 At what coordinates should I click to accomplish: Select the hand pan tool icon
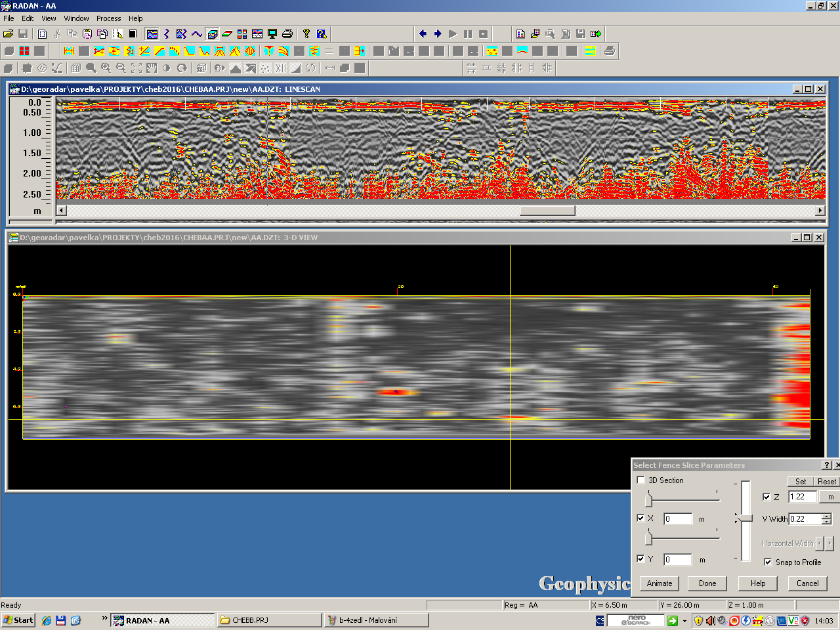[x=152, y=68]
